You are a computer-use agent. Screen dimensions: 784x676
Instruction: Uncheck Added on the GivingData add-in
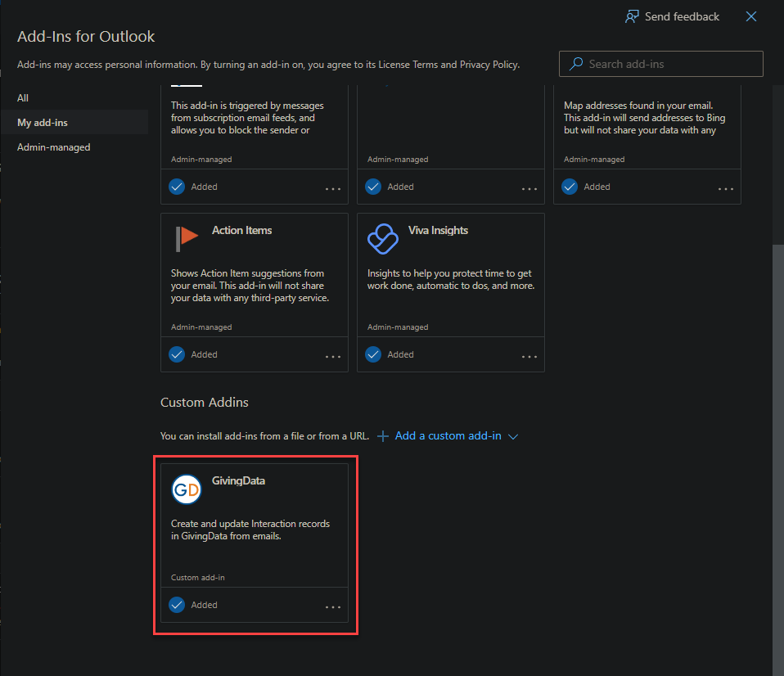point(176,605)
